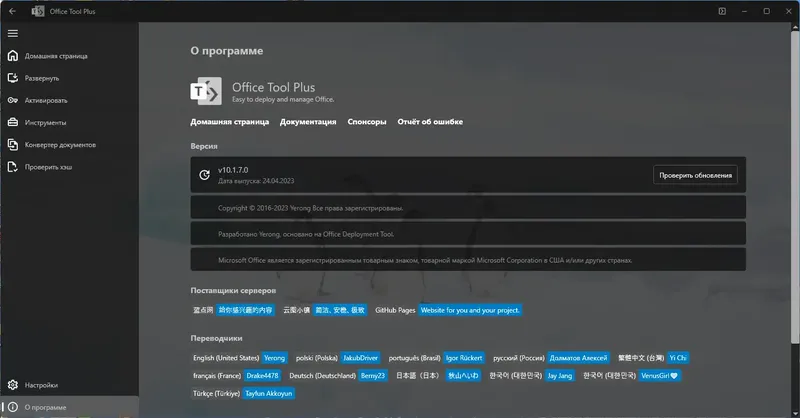Click the polski (Polska) label
800x418 pixels.
pos(317,358)
